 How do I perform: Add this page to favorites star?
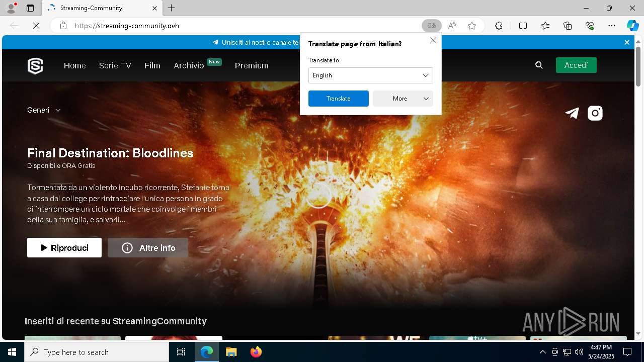click(472, 26)
